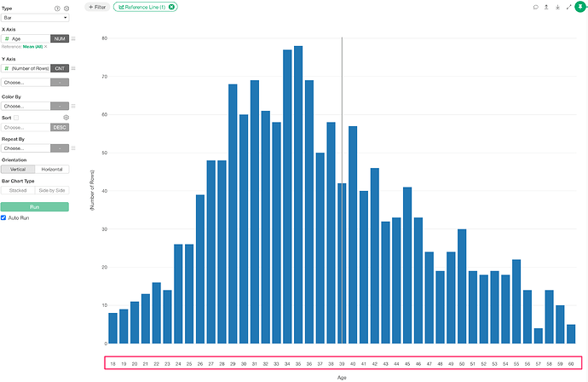Open the chart help question-mark icon
Viewport: 588px width, 382px height.
[57, 8]
